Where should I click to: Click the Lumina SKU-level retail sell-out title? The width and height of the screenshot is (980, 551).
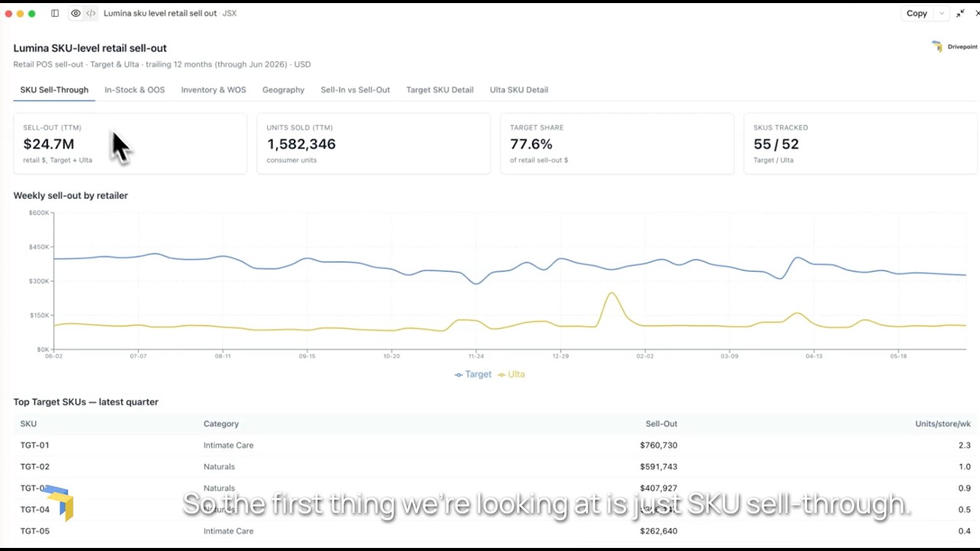pyautogui.click(x=90, y=48)
